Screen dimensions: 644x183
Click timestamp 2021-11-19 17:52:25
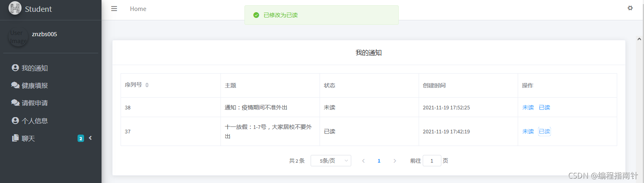pyautogui.click(x=446, y=107)
